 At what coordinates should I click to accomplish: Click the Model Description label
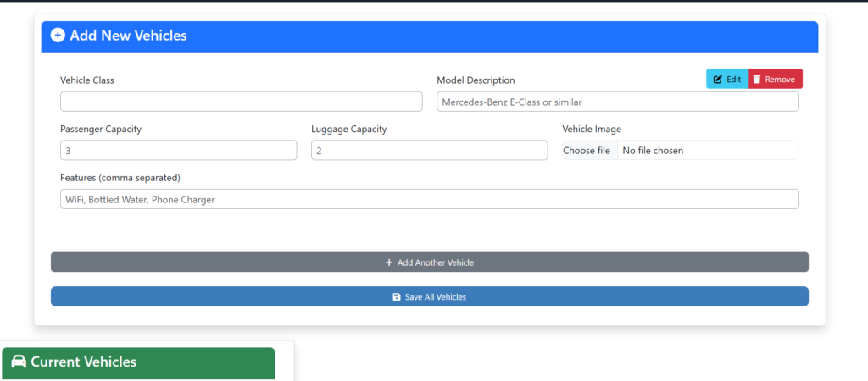click(x=476, y=80)
